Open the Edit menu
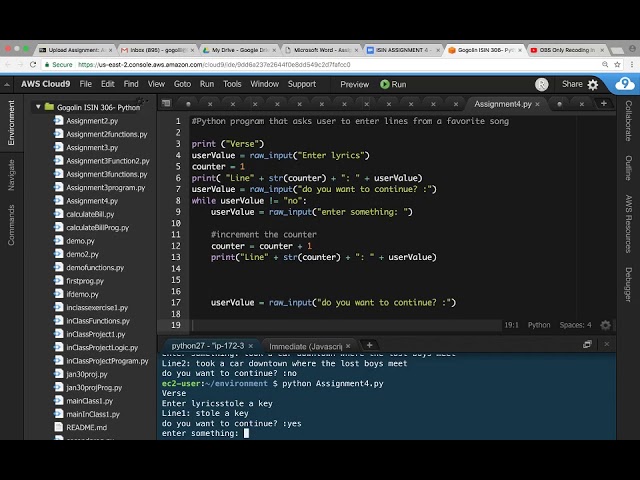This screenshot has width=640, height=480. 108,84
